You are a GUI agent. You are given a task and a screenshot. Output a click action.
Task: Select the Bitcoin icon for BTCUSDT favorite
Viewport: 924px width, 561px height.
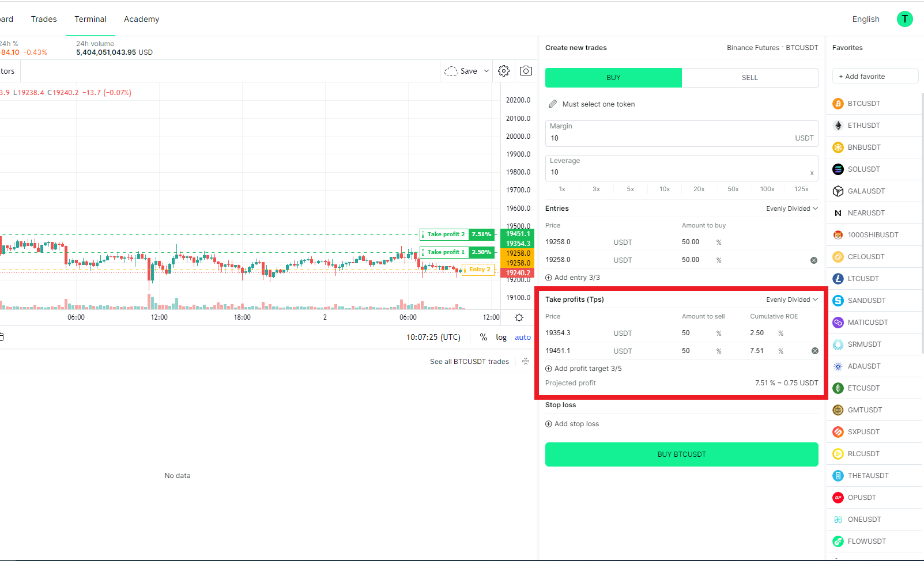point(838,104)
